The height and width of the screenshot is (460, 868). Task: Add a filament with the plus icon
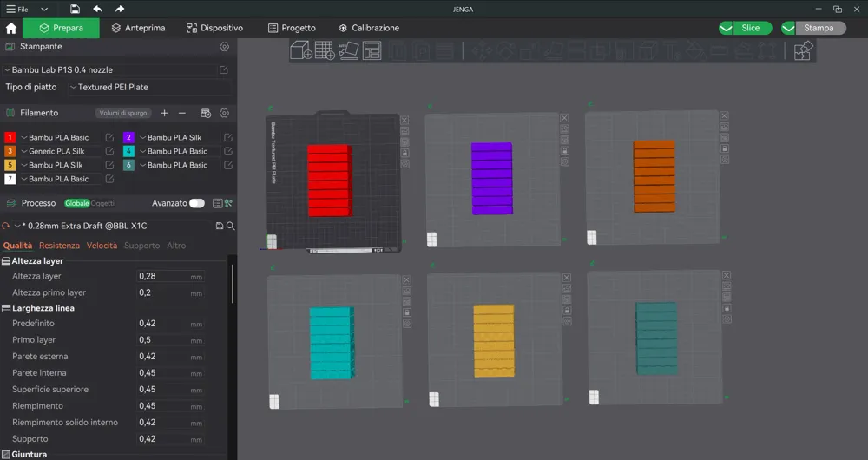(x=164, y=113)
